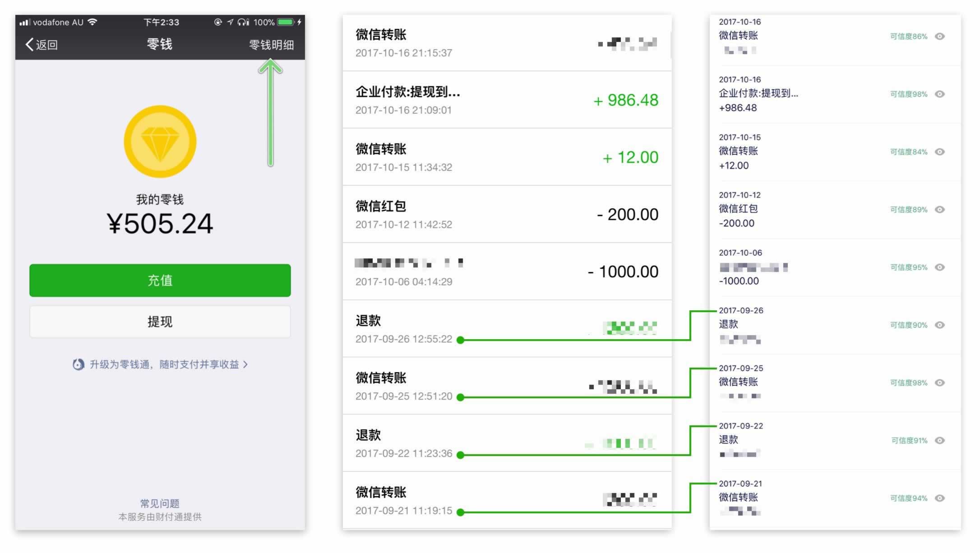Viewport: 980px width, 553px height.
Task: Select 可信度89% confidence label
Action: [x=909, y=210]
